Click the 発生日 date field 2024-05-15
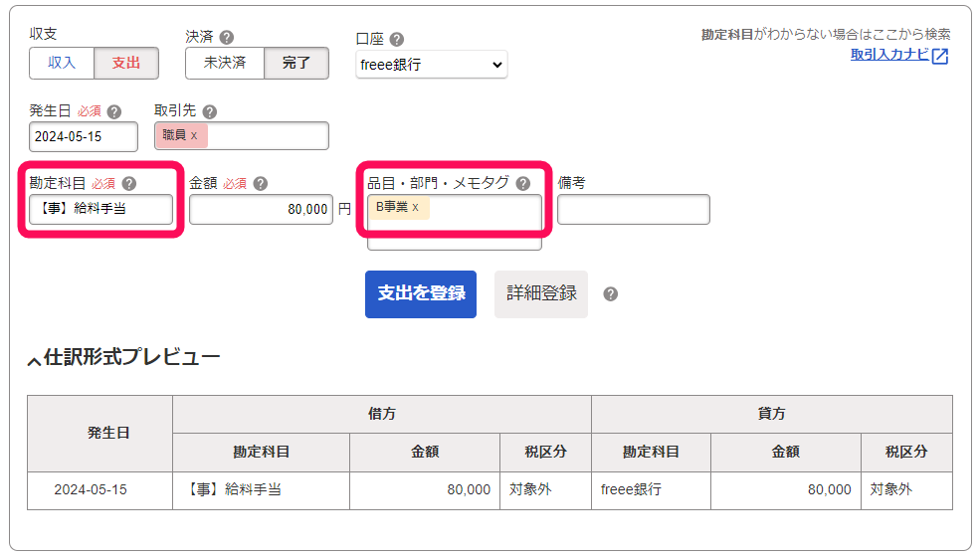The height and width of the screenshot is (557, 980). 84,137
